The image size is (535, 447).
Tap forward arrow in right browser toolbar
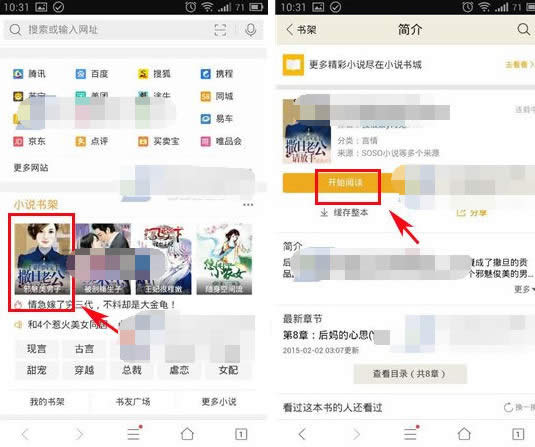[356, 434]
